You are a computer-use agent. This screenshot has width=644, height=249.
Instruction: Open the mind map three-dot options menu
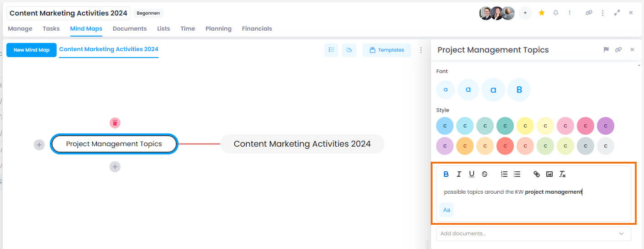(x=421, y=50)
